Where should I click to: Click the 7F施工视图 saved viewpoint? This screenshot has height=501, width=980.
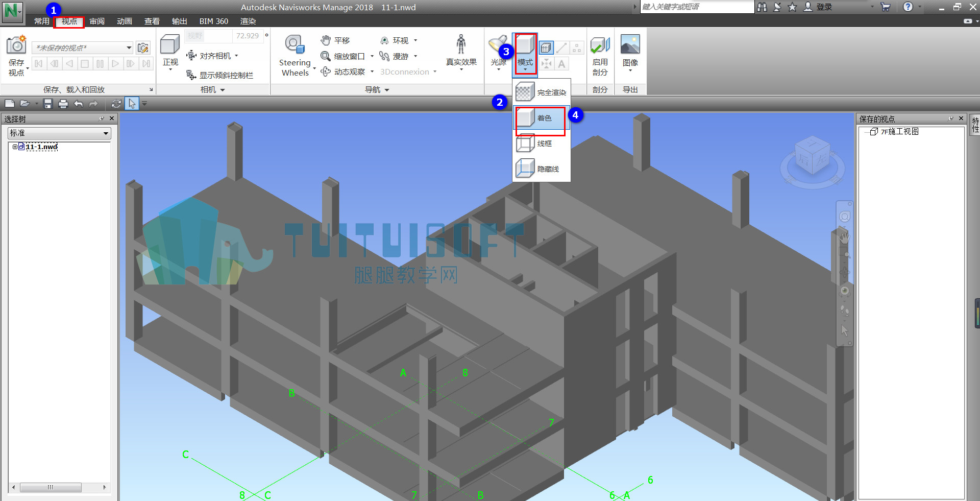[x=899, y=131]
